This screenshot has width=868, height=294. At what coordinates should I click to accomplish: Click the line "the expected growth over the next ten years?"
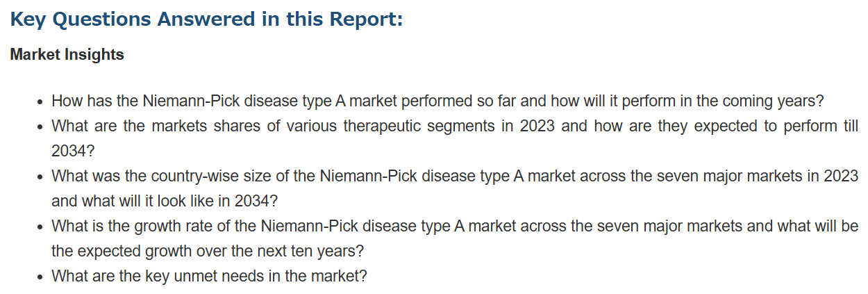tap(208, 251)
